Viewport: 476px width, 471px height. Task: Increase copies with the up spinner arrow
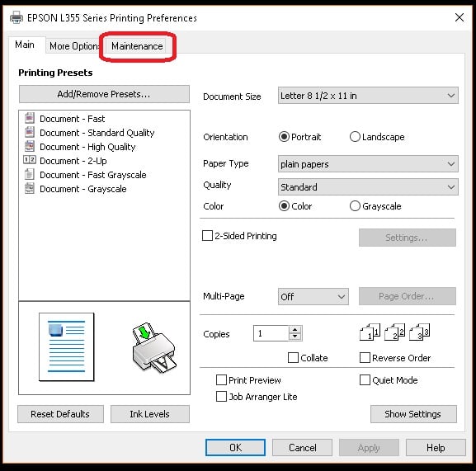pyautogui.click(x=295, y=330)
